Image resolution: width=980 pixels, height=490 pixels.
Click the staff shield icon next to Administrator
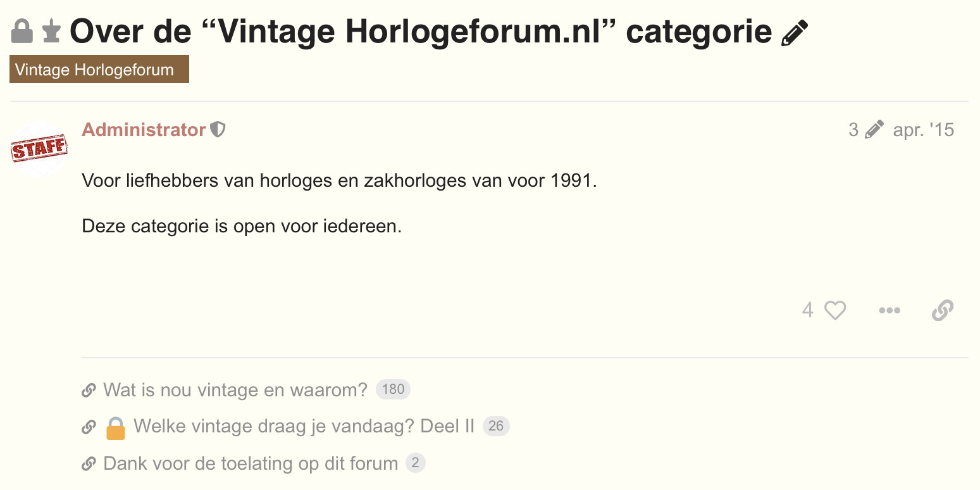pyautogui.click(x=218, y=130)
